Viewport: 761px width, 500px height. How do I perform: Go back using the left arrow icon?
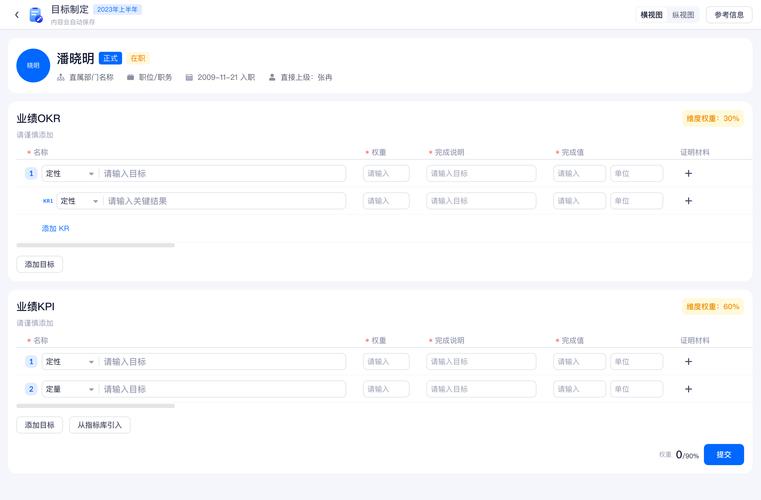coord(17,15)
